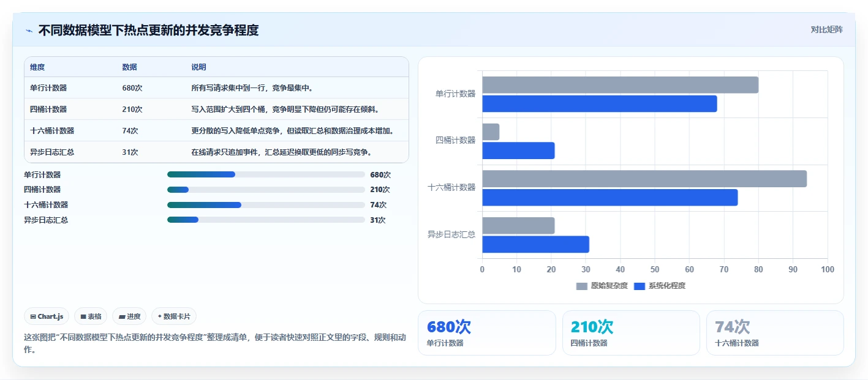The width and height of the screenshot is (868, 380).
Task: Click the 异步日志汇总 label in the progress list
Action: 46,220
